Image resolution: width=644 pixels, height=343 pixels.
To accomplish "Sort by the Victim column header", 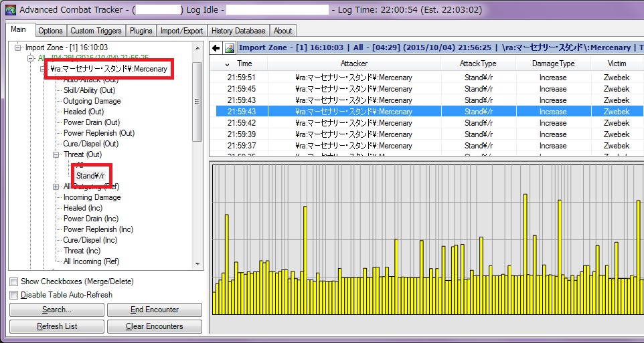I will click(x=617, y=64).
